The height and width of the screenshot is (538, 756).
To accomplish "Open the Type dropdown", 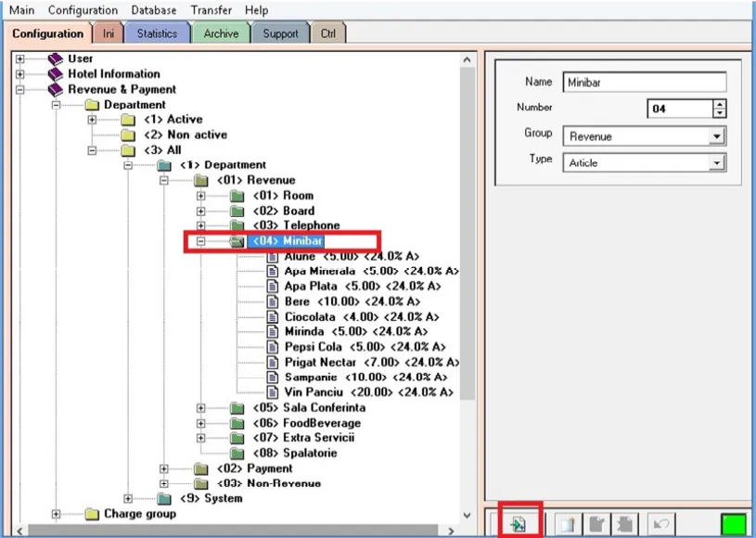I will click(717, 163).
